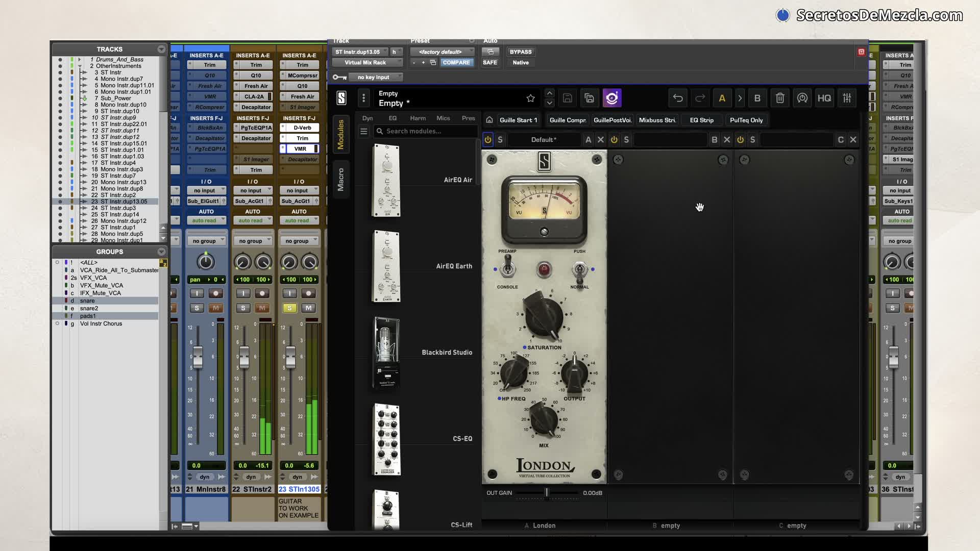
Task: Flip the PUSH/NORMAL toggle switch
Action: click(x=579, y=270)
